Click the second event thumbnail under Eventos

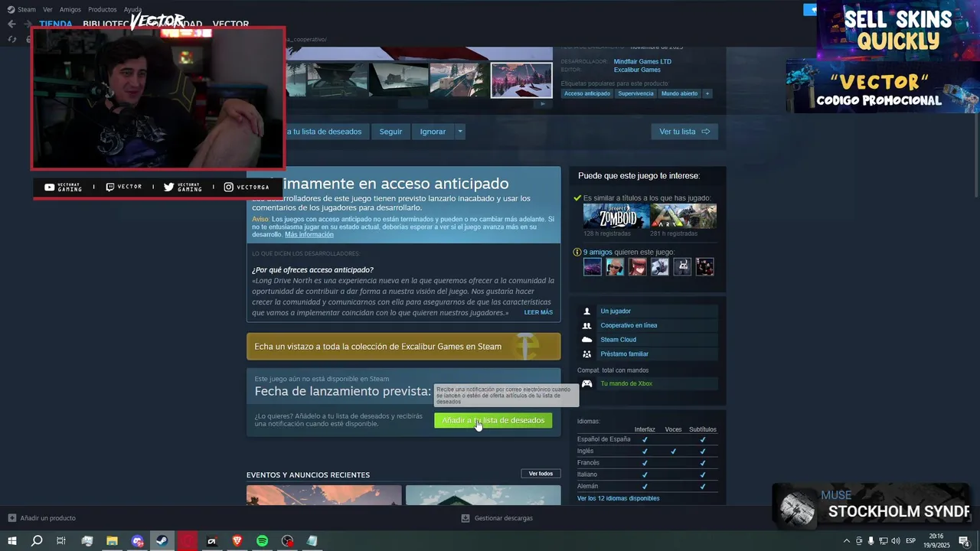click(483, 495)
